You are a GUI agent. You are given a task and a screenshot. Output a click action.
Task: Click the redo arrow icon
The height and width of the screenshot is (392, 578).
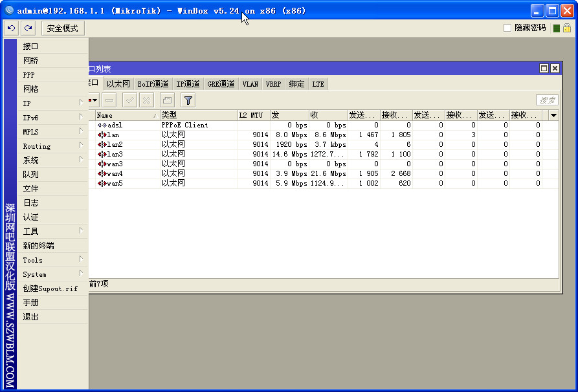[x=28, y=28]
